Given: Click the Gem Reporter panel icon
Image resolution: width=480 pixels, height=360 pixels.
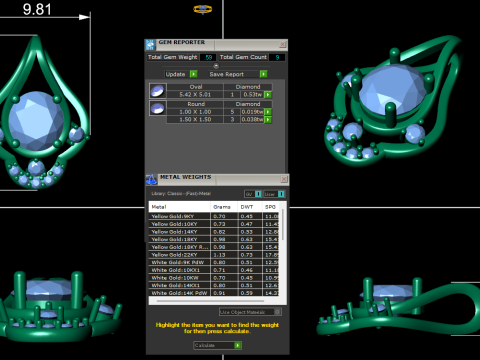Looking at the screenshot, I should click(150, 44).
